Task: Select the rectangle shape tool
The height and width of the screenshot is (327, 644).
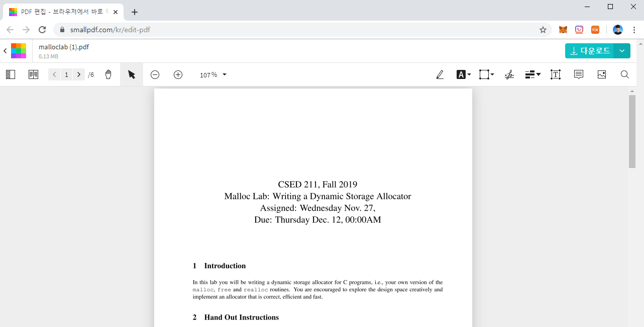Action: pos(484,74)
